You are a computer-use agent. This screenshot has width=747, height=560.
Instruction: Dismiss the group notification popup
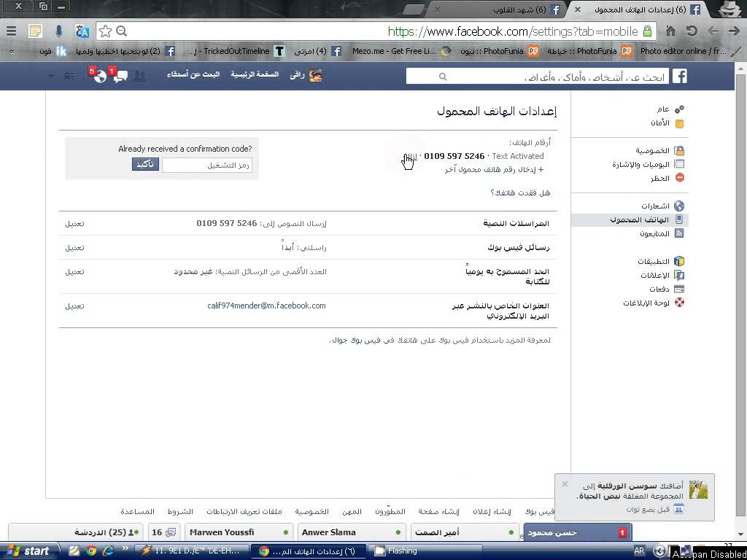[565, 484]
